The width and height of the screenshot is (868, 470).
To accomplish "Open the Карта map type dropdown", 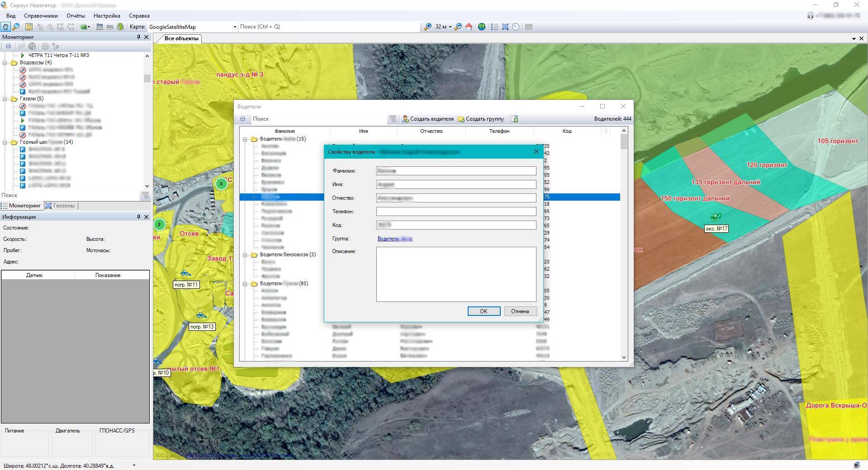I will tap(234, 27).
